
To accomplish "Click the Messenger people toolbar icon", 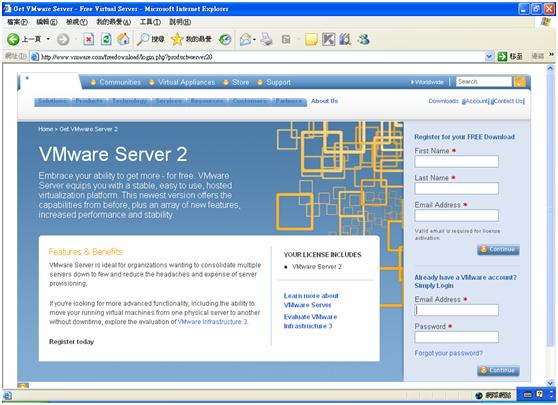I will (x=363, y=39).
